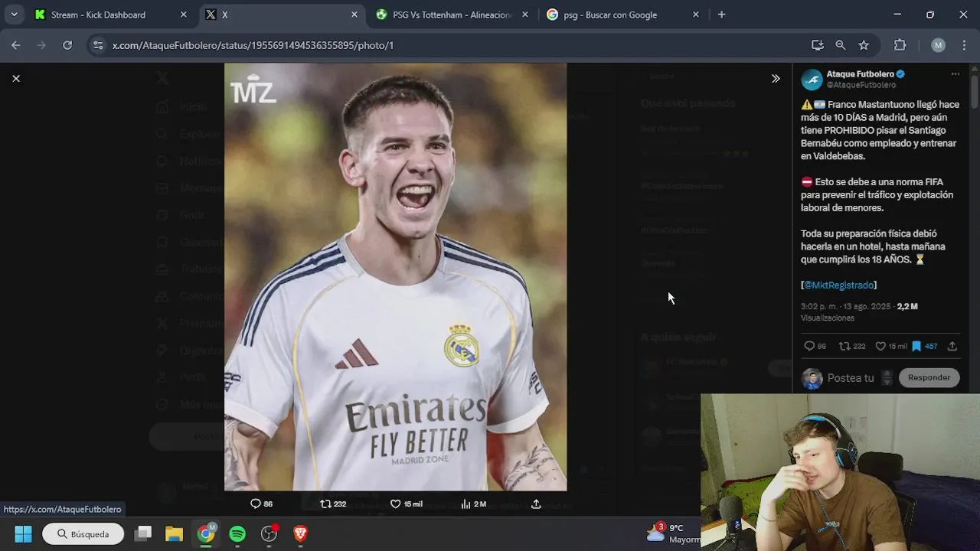Image resolution: width=980 pixels, height=551 pixels.
Task: Share the tweet from the side panel
Action: (952, 346)
